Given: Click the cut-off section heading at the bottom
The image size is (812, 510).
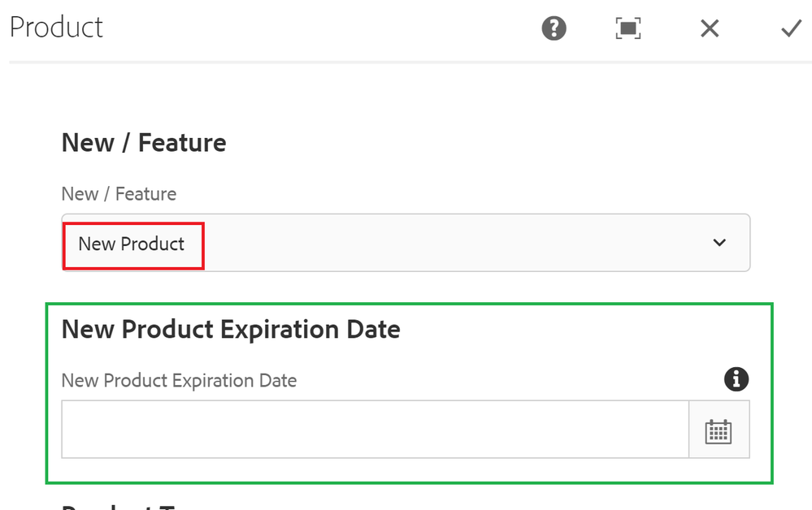Looking at the screenshot, I should (x=122, y=505).
